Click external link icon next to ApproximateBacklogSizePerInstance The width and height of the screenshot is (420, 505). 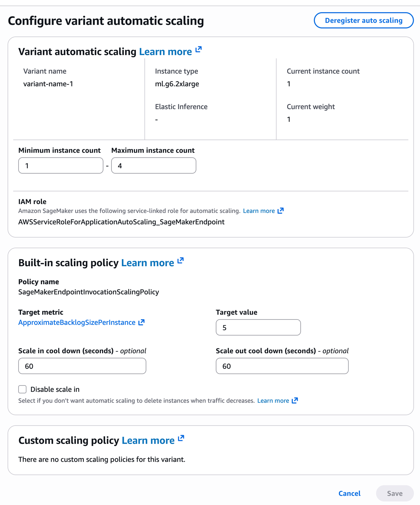142,322
